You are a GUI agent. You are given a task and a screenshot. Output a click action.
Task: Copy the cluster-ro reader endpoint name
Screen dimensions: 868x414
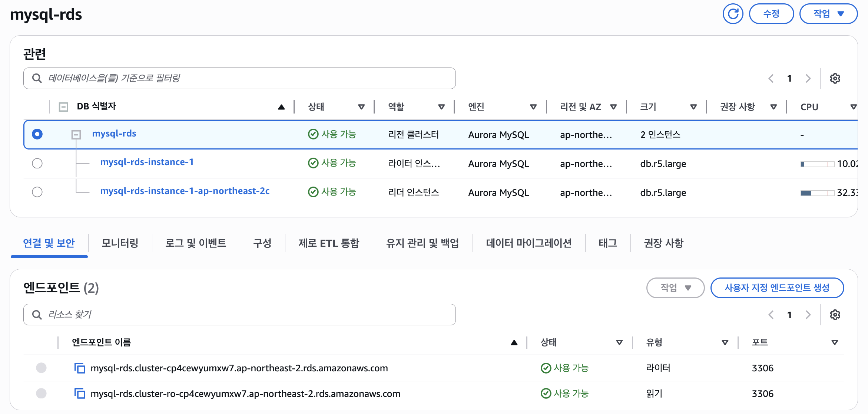[80, 394]
